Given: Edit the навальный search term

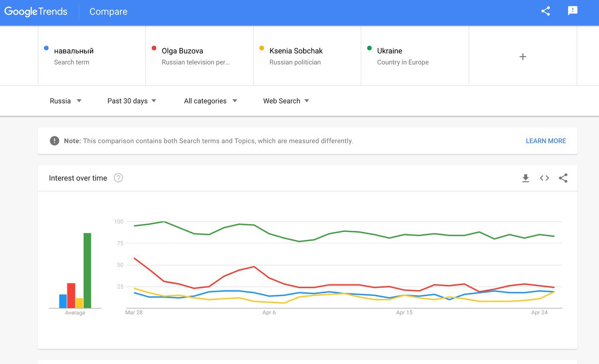Looking at the screenshot, I should 92,56.
